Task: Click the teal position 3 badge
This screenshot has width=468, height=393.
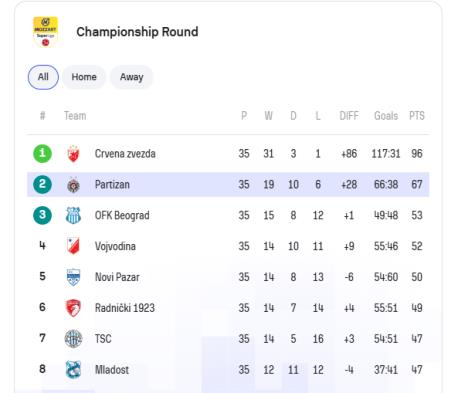Action: pyautogui.click(x=42, y=215)
